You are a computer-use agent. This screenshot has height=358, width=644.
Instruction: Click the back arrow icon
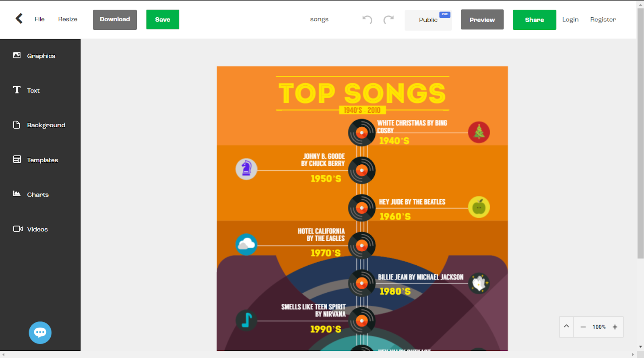pos(19,19)
